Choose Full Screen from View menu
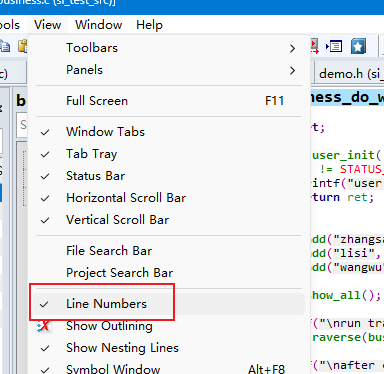This screenshot has height=374, width=384. coord(169,101)
